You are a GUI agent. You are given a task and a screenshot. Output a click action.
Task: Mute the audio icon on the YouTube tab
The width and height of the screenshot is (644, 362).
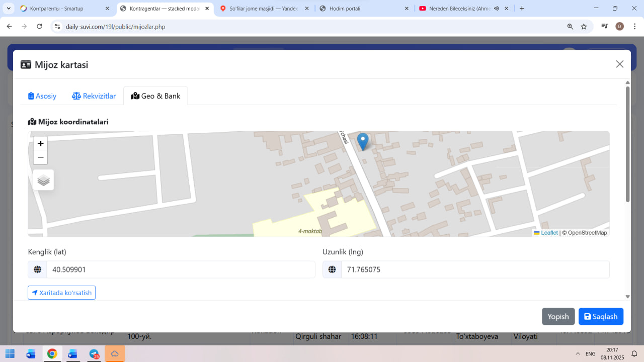496,9
